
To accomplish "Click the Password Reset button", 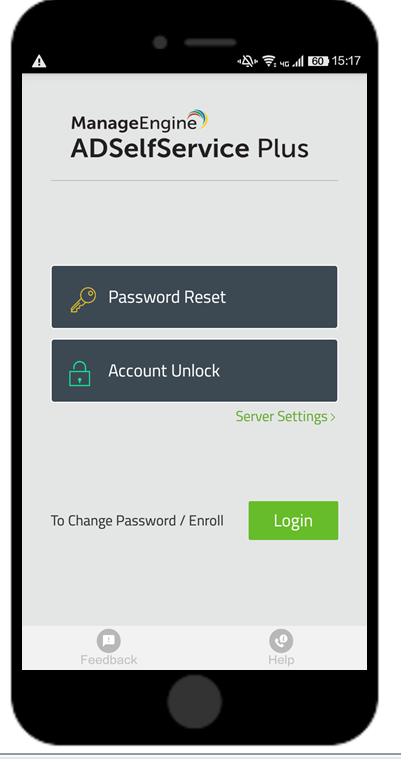I will click(x=194, y=297).
